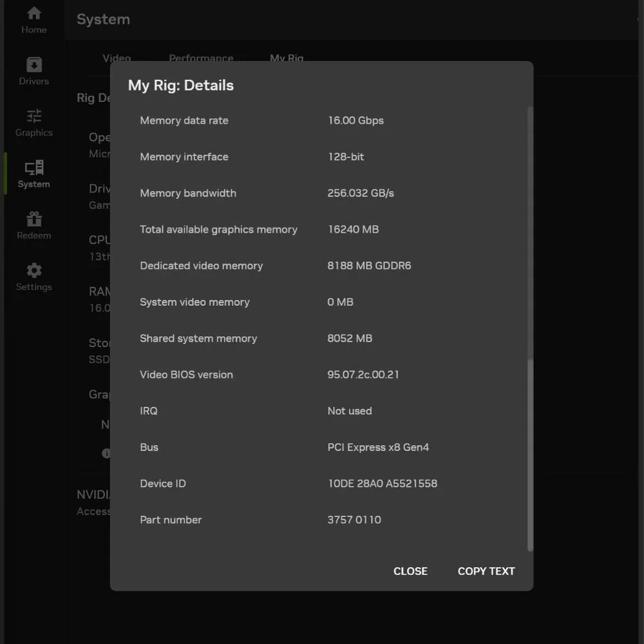
Task: Open the Settings gear icon
Action: (33, 270)
